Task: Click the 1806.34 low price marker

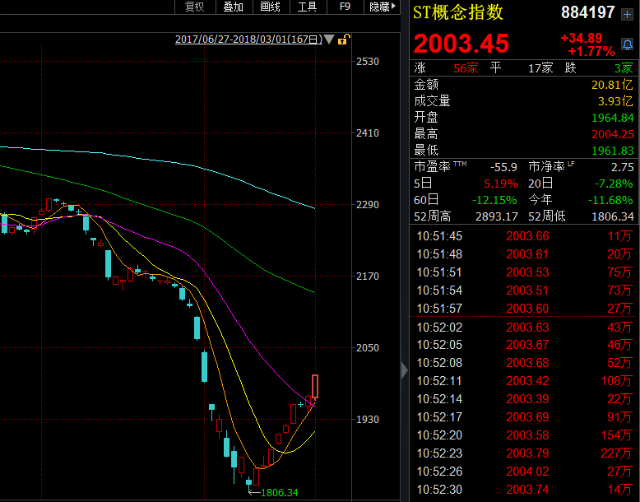Action: click(279, 493)
